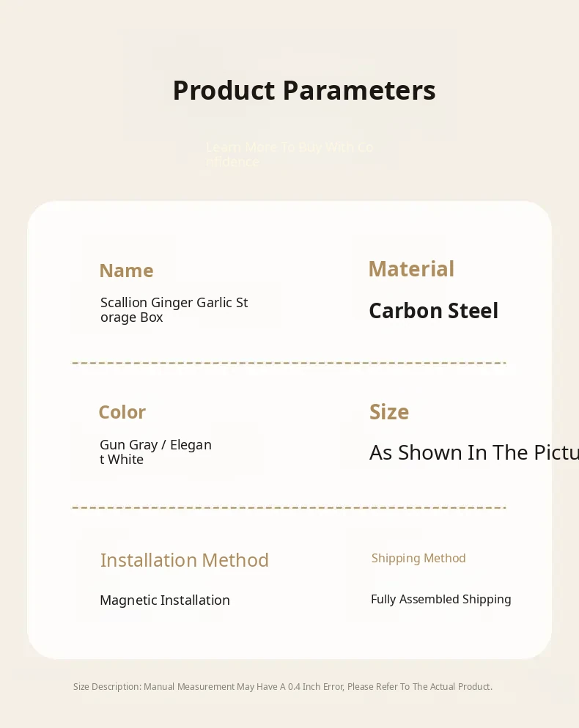Click the Fully Assembled Shipping value
The height and width of the screenshot is (728, 579).
coord(440,600)
